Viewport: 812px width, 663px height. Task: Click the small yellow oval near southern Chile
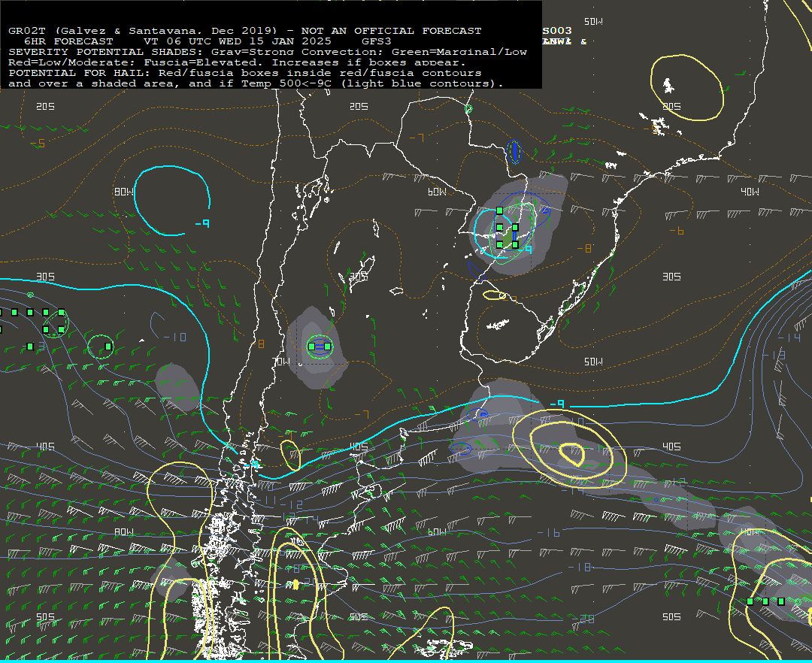291,456
